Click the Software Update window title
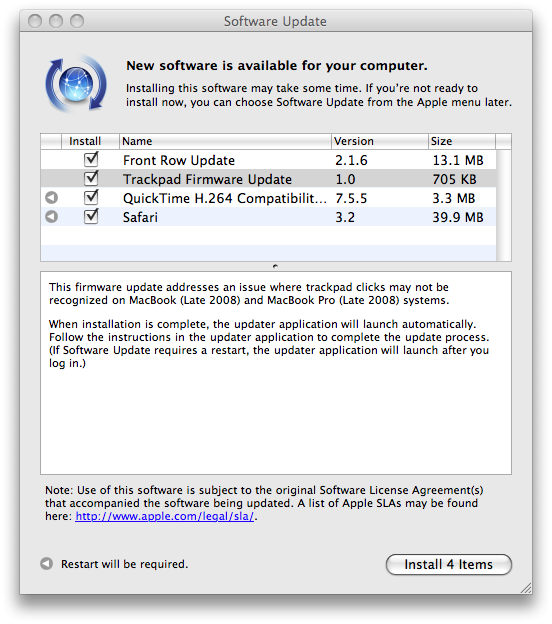552x624 pixels. point(275,21)
